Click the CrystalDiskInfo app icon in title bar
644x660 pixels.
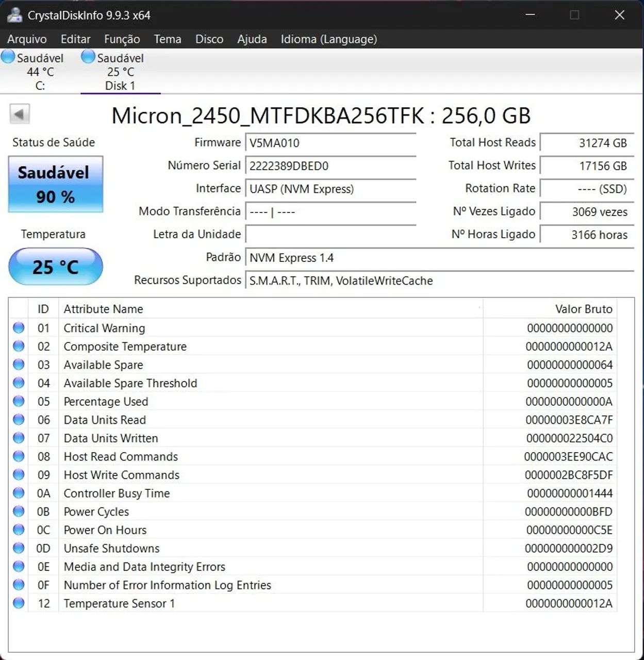click(14, 15)
